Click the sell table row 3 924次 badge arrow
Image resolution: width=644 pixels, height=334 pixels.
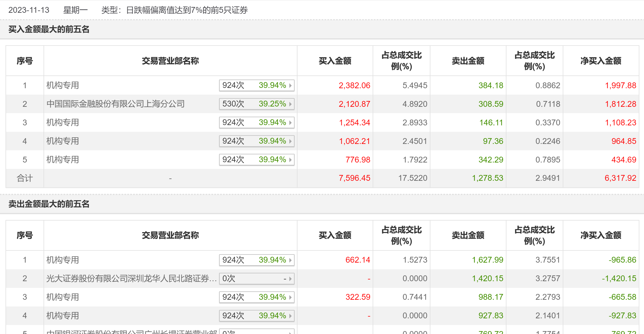pos(290,297)
